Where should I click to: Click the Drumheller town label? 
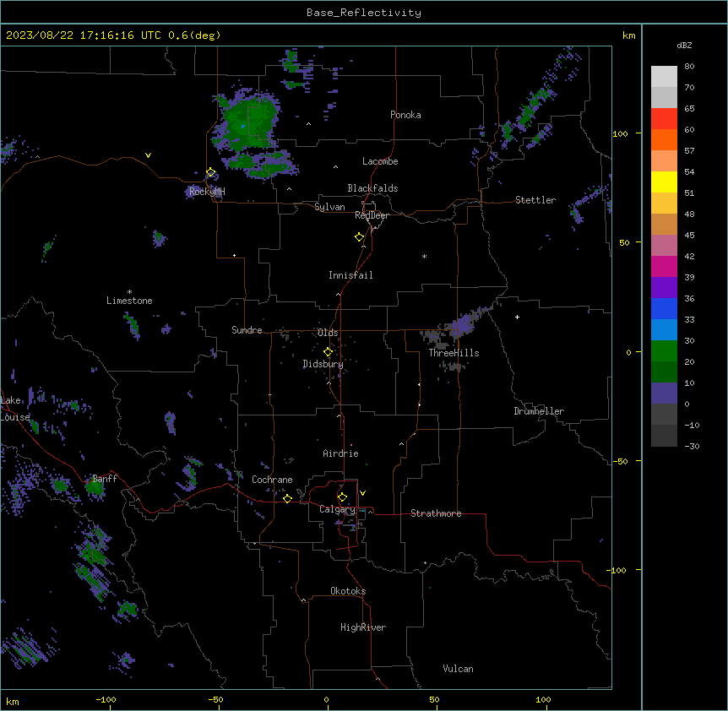click(539, 411)
